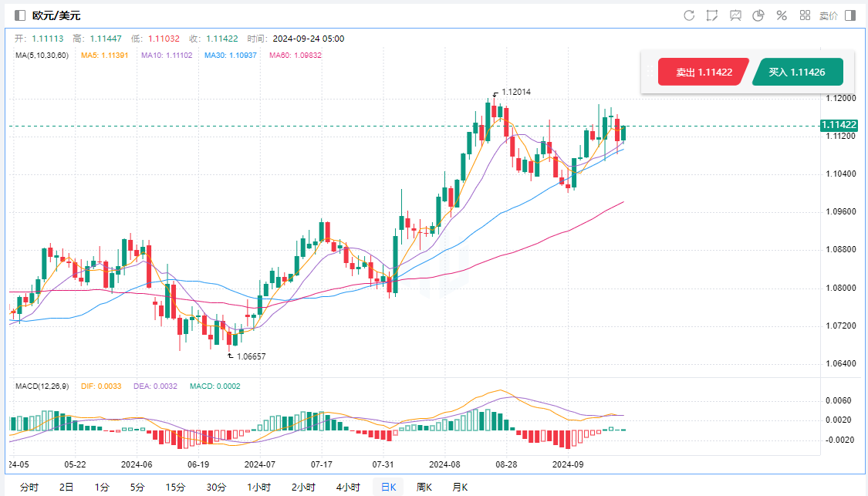The width and height of the screenshot is (868, 496).
Task: Click the pie chart icon
Action: [x=758, y=15]
